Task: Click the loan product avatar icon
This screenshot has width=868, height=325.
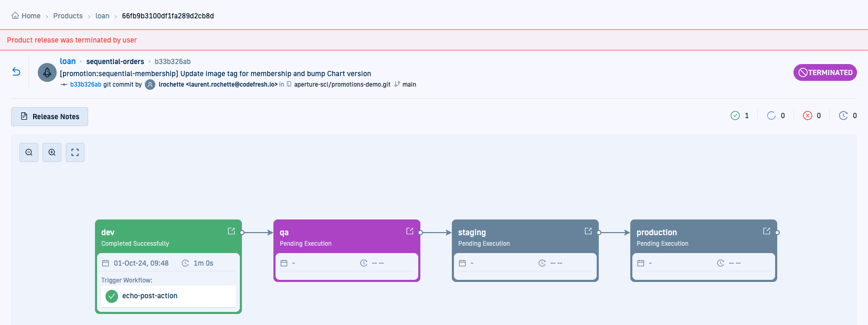Action: [47, 72]
